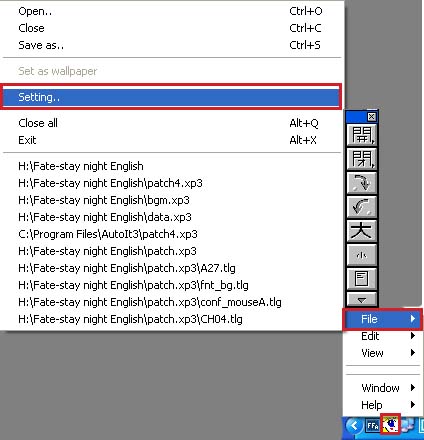
Task: Choose Exit from the File menu
Action: coord(172,140)
